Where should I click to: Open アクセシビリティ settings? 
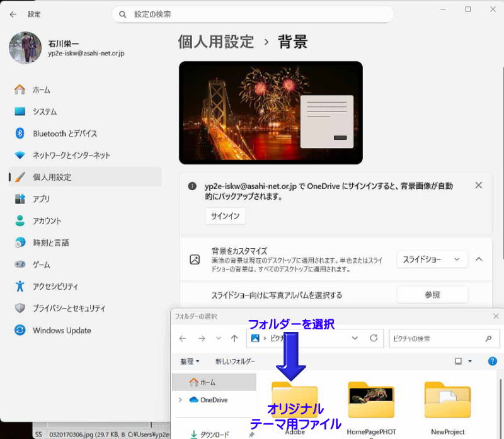tap(55, 287)
